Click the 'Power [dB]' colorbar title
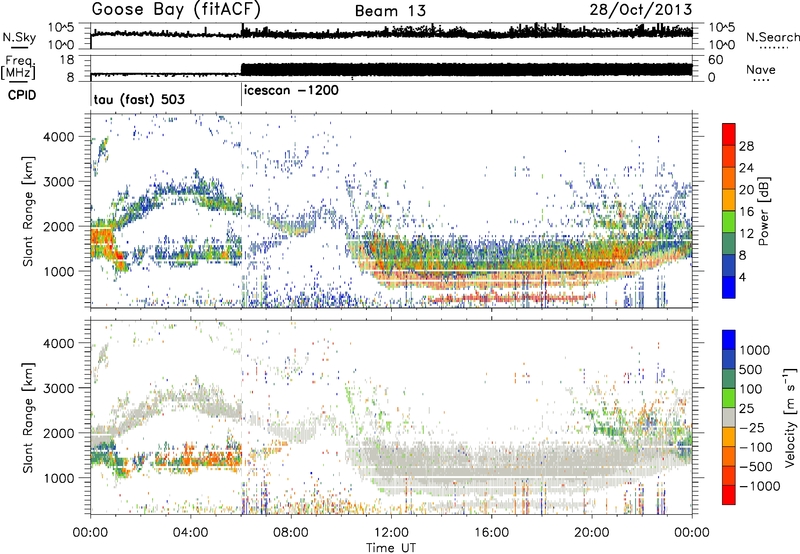800x554 pixels. coord(764,211)
